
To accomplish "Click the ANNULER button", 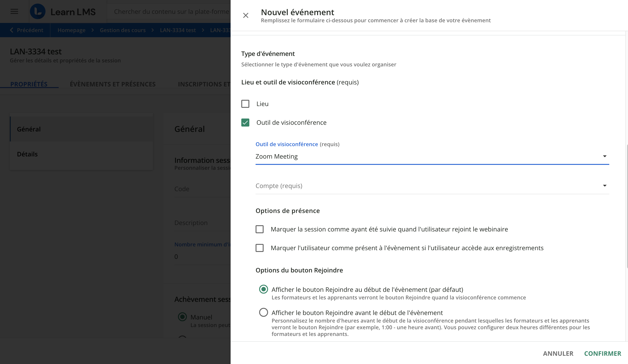I will click(558, 353).
